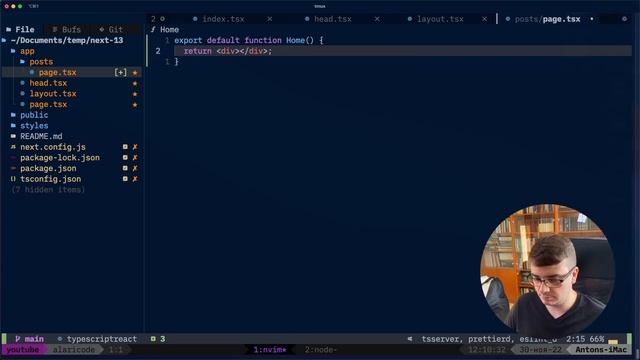Collapse the posts folder
Viewport: 640px width, 360px height.
pyautogui.click(x=41, y=62)
